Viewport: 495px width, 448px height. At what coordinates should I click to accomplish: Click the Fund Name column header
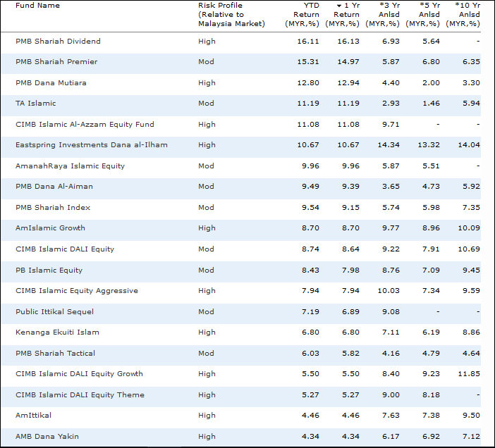37,6
